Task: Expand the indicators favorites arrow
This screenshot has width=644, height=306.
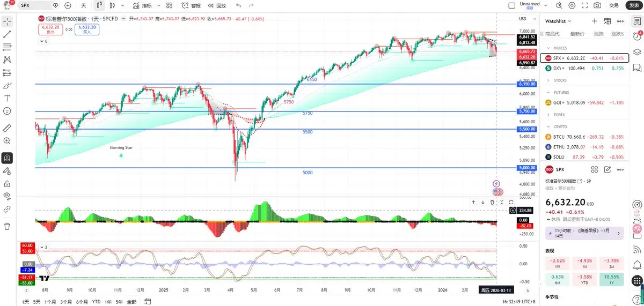Action: (x=158, y=5)
